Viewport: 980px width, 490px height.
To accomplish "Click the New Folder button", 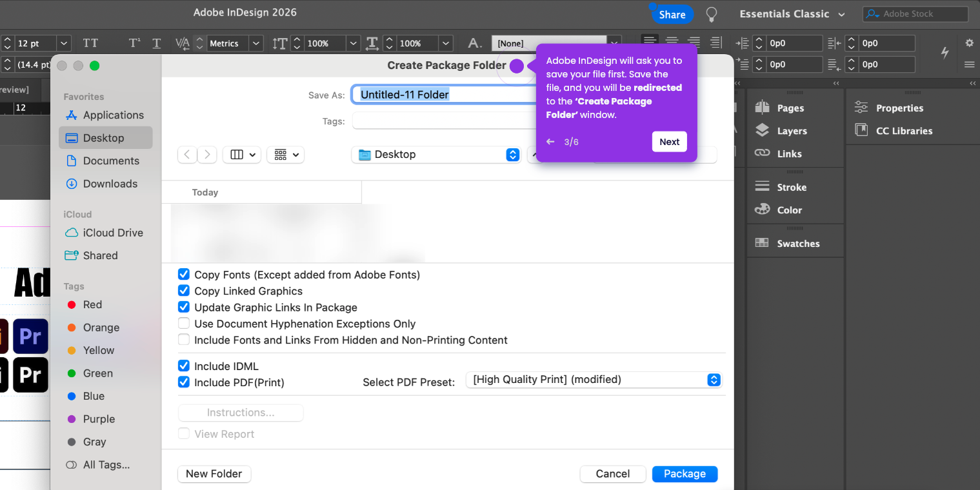I will (214, 474).
